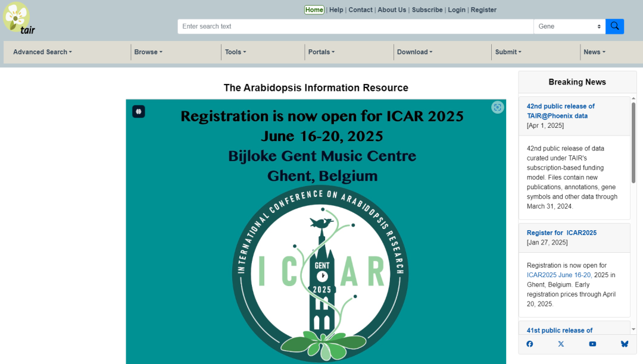The image size is (643, 364).
Task: Open the Register for ICAR2025 news link
Action: tap(561, 233)
